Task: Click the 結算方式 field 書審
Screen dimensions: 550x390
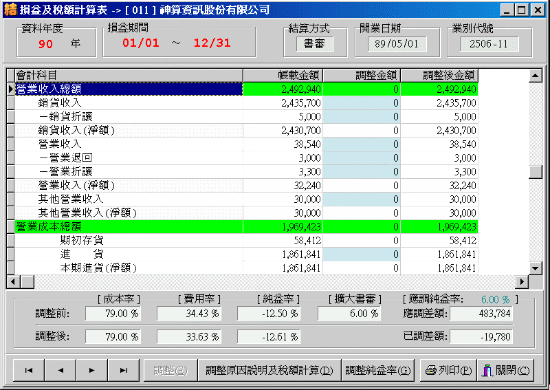Action: click(x=314, y=44)
